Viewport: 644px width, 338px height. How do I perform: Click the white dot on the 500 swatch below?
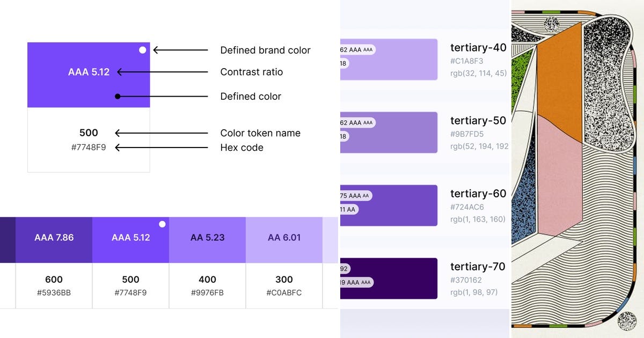click(x=162, y=225)
